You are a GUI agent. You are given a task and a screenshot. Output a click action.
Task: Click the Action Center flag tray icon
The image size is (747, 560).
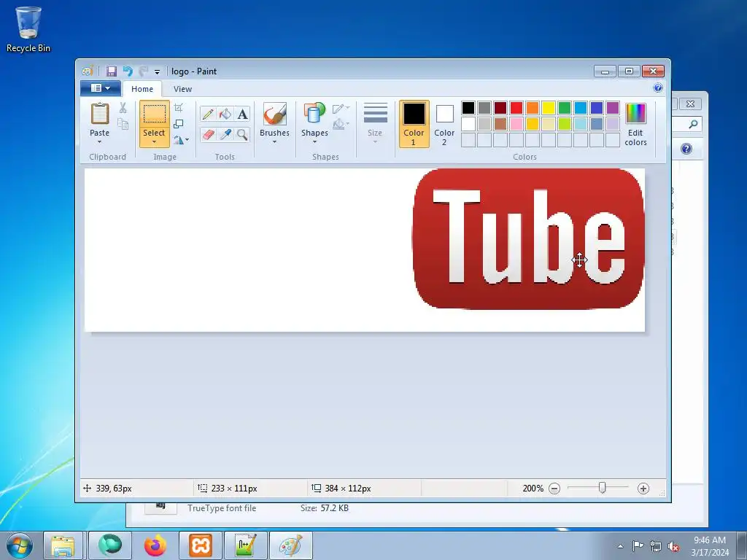(638, 546)
